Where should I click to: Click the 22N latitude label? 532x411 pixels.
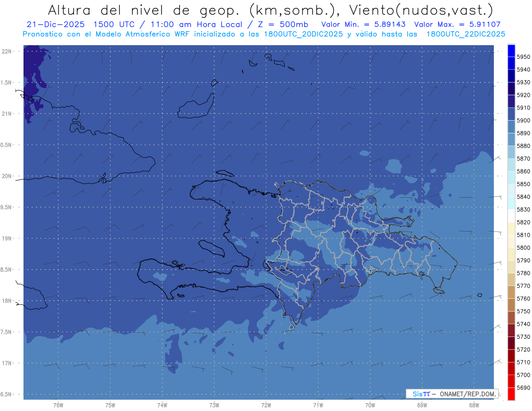[x=7, y=51]
